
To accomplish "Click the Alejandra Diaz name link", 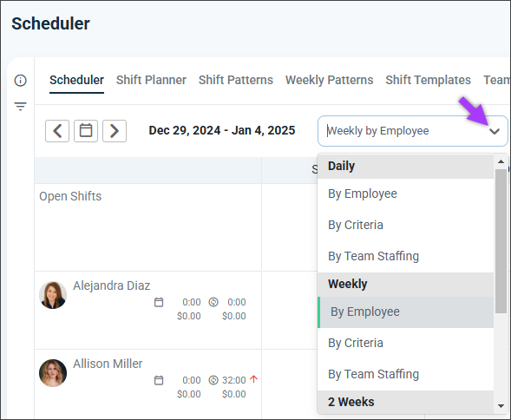I will click(111, 285).
